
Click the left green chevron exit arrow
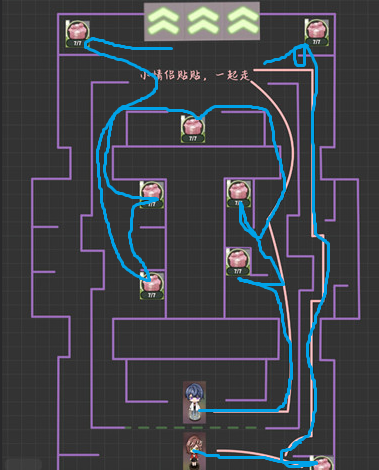[163, 21]
